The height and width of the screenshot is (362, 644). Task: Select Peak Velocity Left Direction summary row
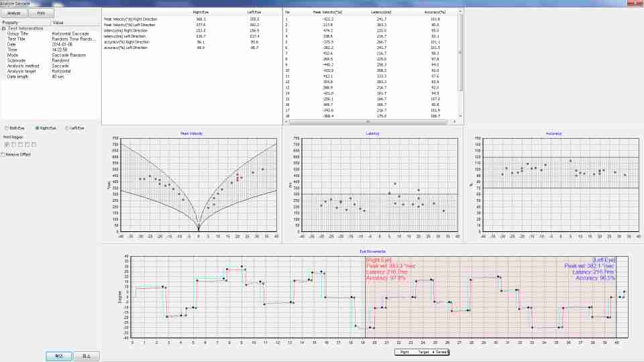click(x=192, y=25)
